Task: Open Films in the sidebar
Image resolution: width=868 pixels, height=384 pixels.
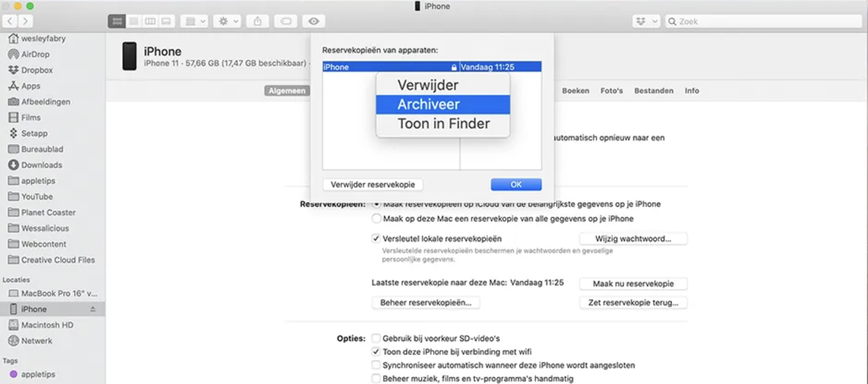Action: tap(24, 118)
